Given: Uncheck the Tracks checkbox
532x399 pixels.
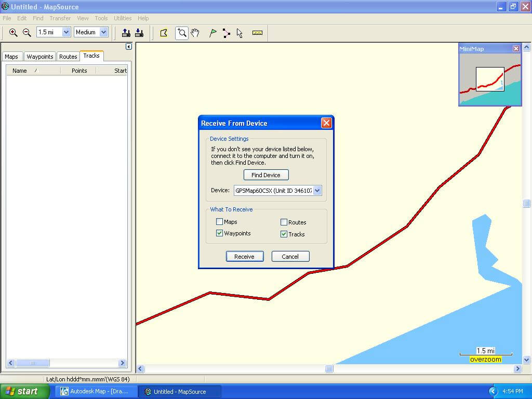Looking at the screenshot, I should (284, 234).
